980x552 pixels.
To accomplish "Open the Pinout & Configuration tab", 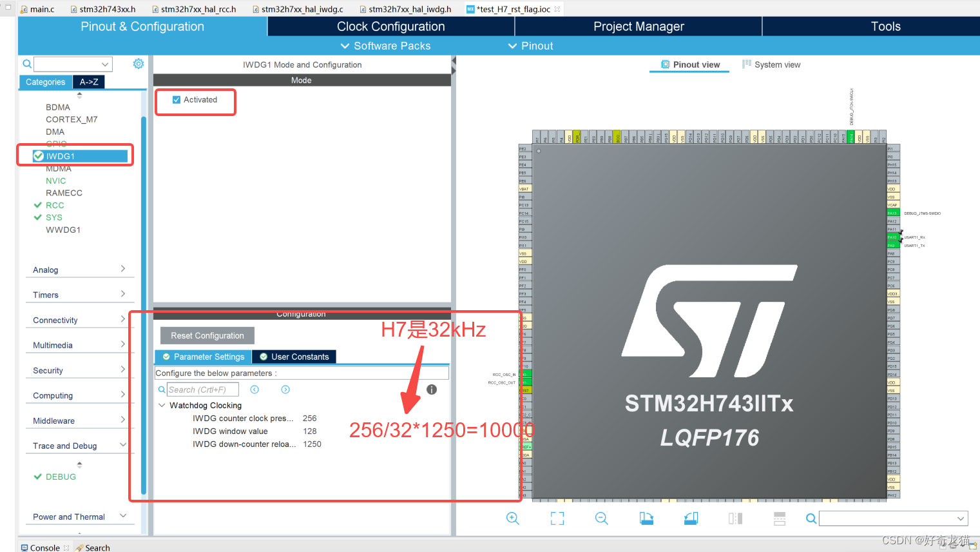I will (142, 26).
